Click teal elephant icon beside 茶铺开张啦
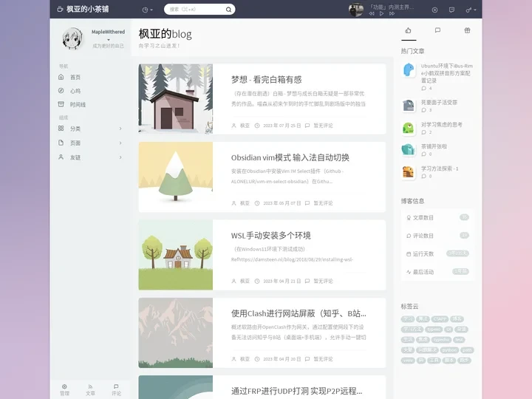 click(x=409, y=149)
